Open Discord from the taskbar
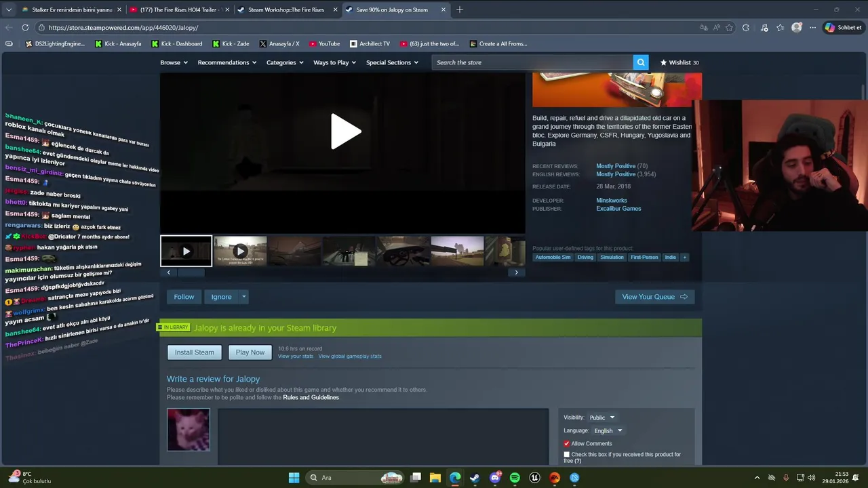Image resolution: width=868 pixels, height=488 pixels. tap(495, 478)
